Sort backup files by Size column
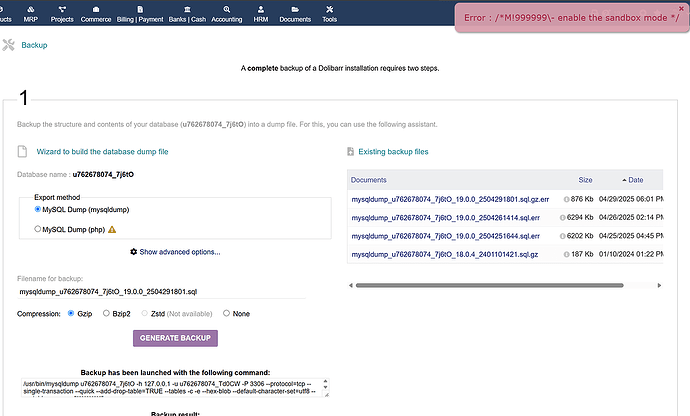 click(x=585, y=180)
